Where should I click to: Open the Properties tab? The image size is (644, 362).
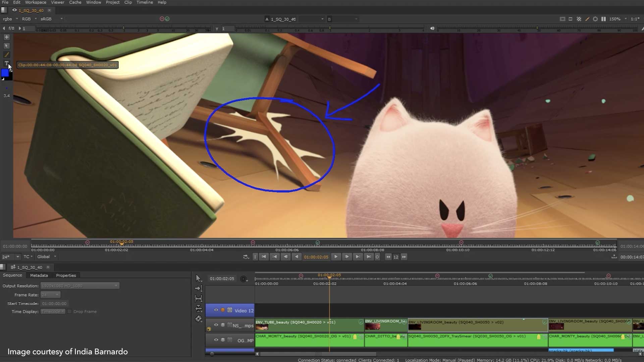coord(66,275)
